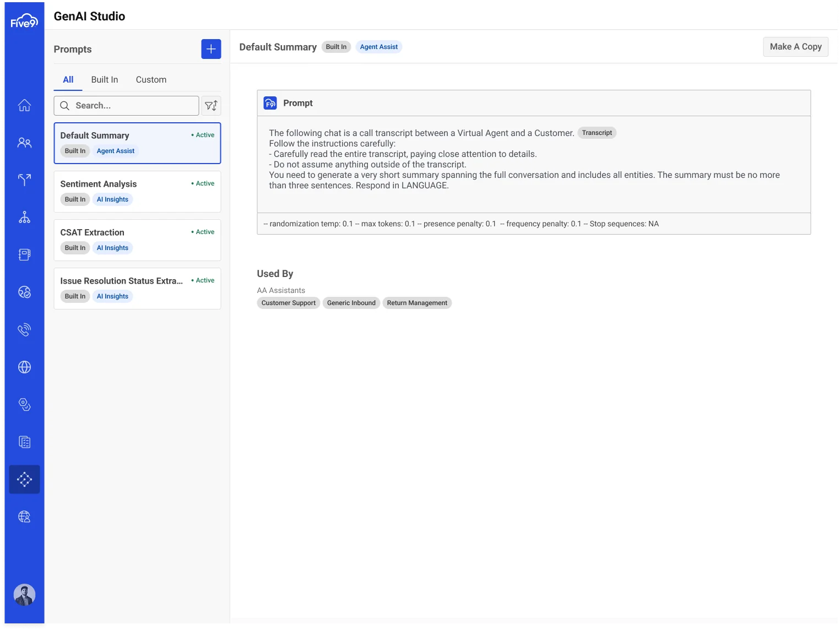The image size is (840, 630).
Task: Open the hierarchy tree sidebar icon
Action: pyautogui.click(x=24, y=217)
